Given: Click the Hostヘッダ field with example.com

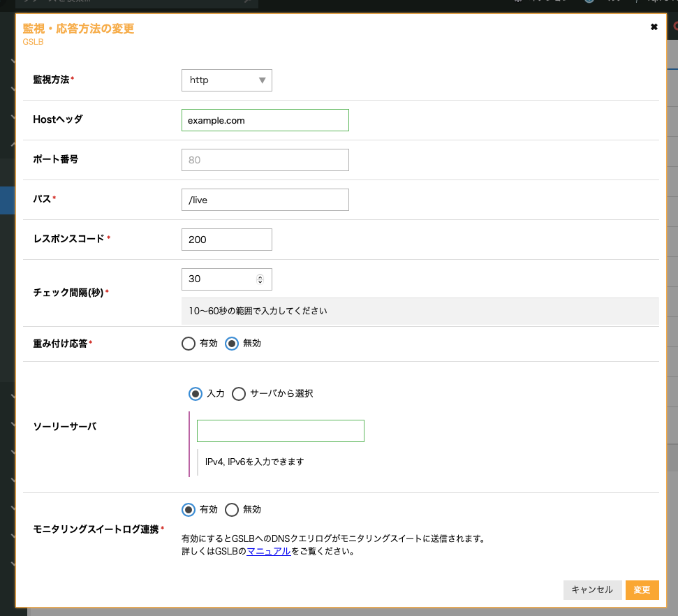Looking at the screenshot, I should point(265,120).
